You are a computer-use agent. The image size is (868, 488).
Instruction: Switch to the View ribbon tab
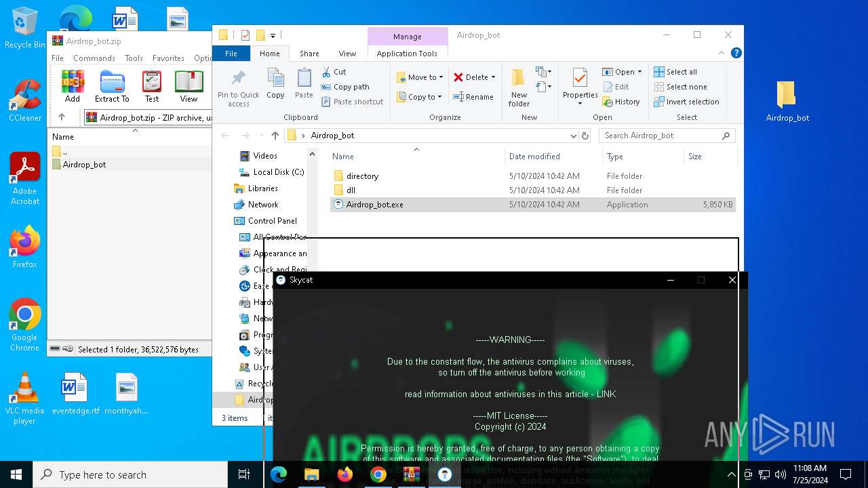[347, 54]
